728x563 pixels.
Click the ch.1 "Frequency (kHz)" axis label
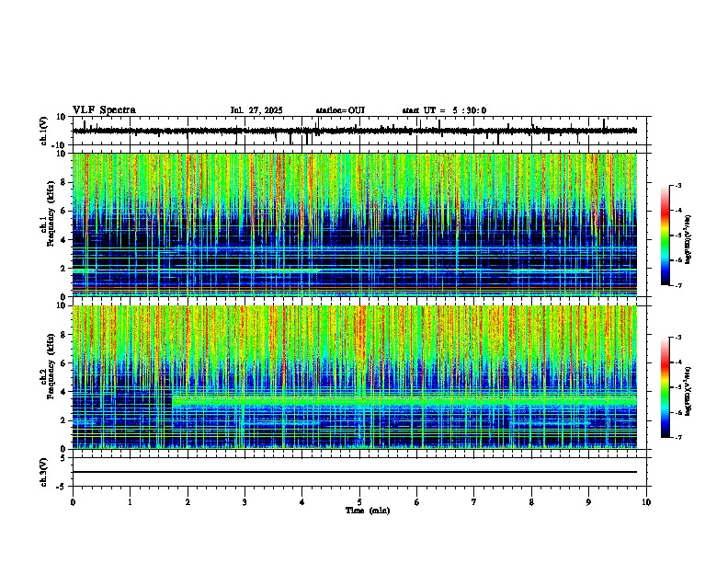coord(51,213)
